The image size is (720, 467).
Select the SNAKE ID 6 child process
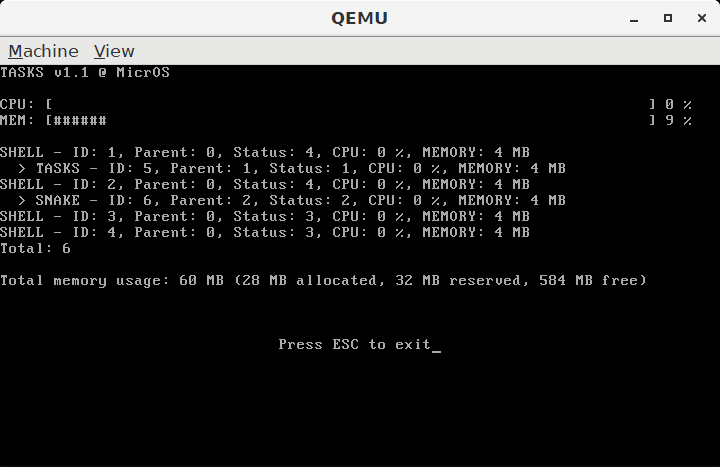pos(301,201)
